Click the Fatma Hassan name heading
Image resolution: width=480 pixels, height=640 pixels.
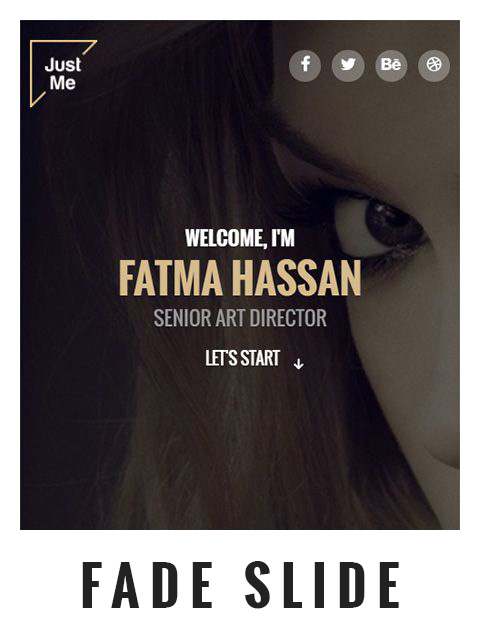point(240,278)
